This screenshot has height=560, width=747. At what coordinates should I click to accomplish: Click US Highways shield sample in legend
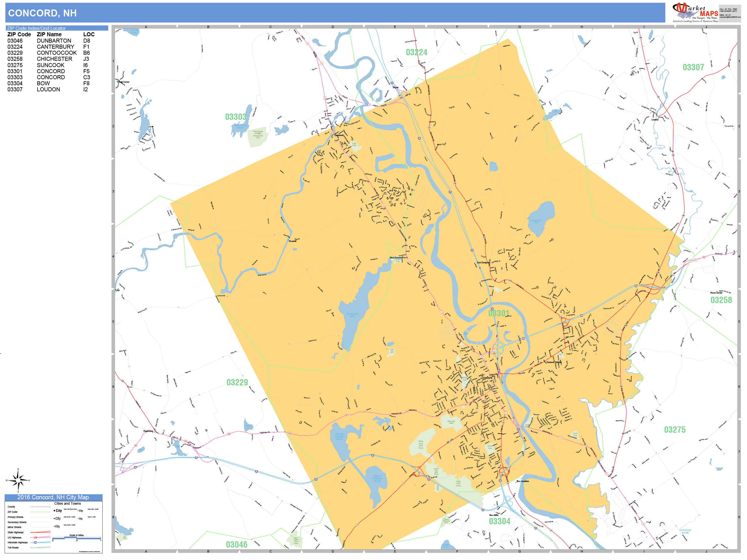(x=35, y=537)
